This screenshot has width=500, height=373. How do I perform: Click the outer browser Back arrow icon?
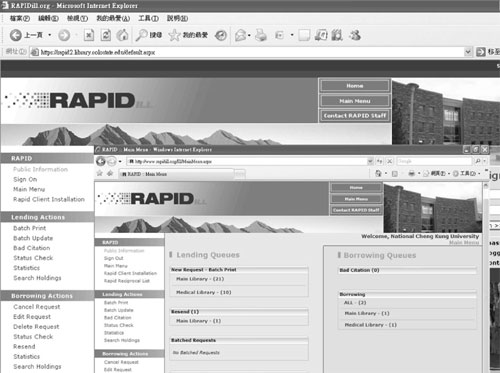coord(16,35)
